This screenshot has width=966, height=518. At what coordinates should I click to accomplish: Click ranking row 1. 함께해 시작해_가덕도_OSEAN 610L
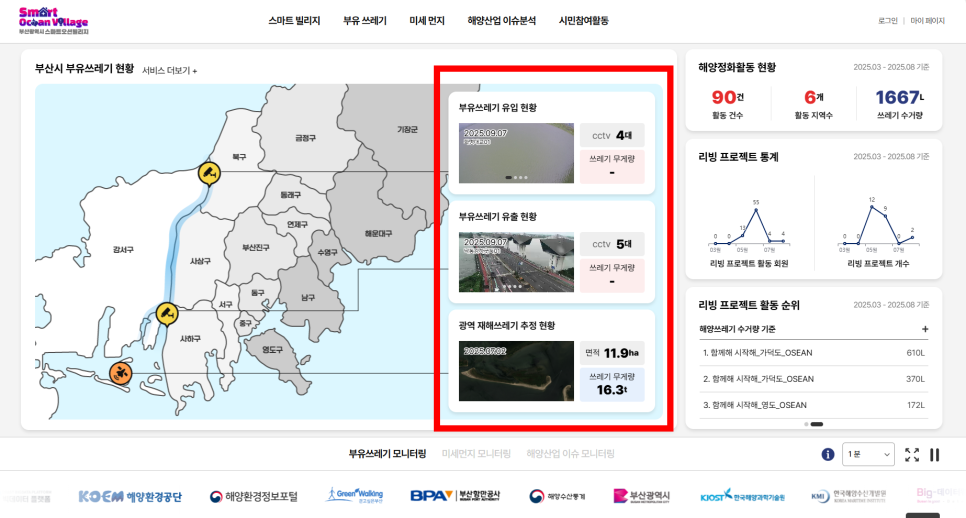(x=813, y=353)
